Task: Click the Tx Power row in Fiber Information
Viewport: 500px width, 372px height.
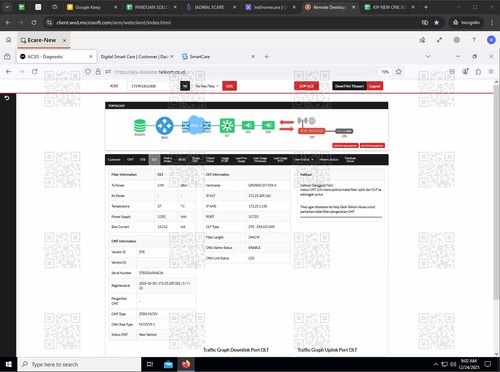Action: click(x=152, y=185)
